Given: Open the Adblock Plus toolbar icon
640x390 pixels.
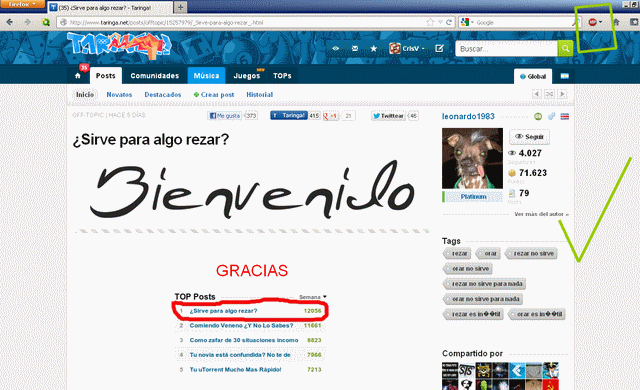Looking at the screenshot, I should pos(592,22).
